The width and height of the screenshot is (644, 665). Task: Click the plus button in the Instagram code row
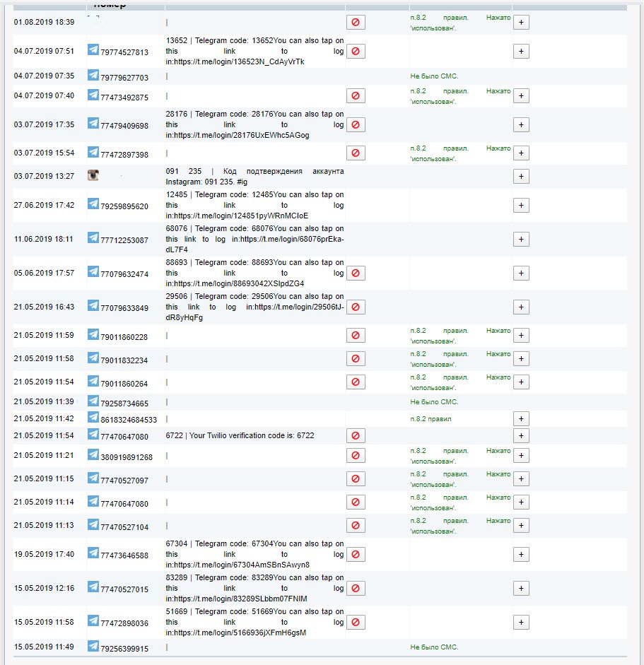(521, 177)
